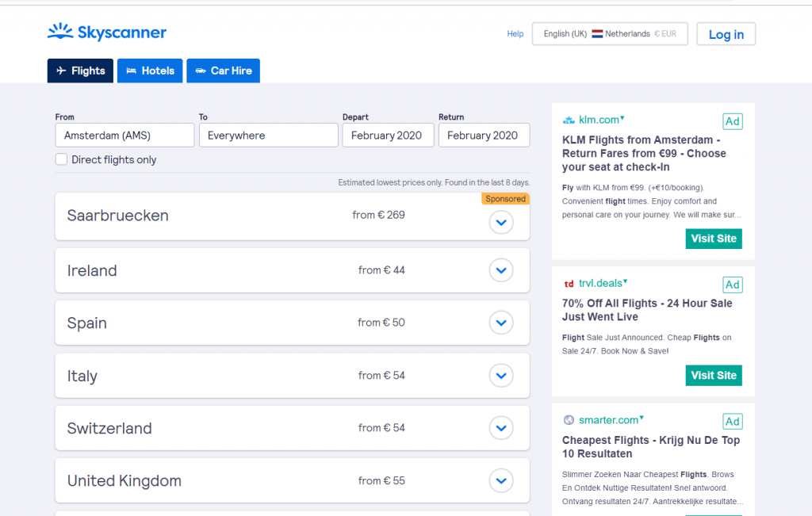The height and width of the screenshot is (516, 812).
Task: Click the Ad badge on trvl.deals ad
Action: (732, 285)
